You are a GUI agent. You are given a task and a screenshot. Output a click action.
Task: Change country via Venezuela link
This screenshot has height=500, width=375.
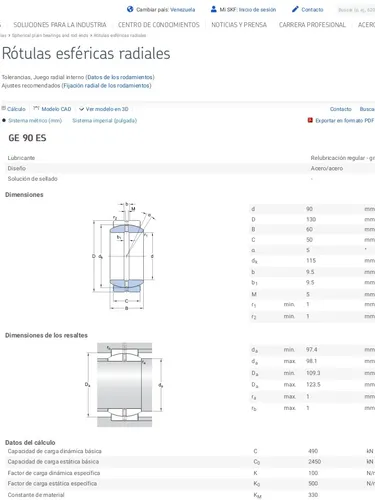pyautogui.click(x=183, y=10)
